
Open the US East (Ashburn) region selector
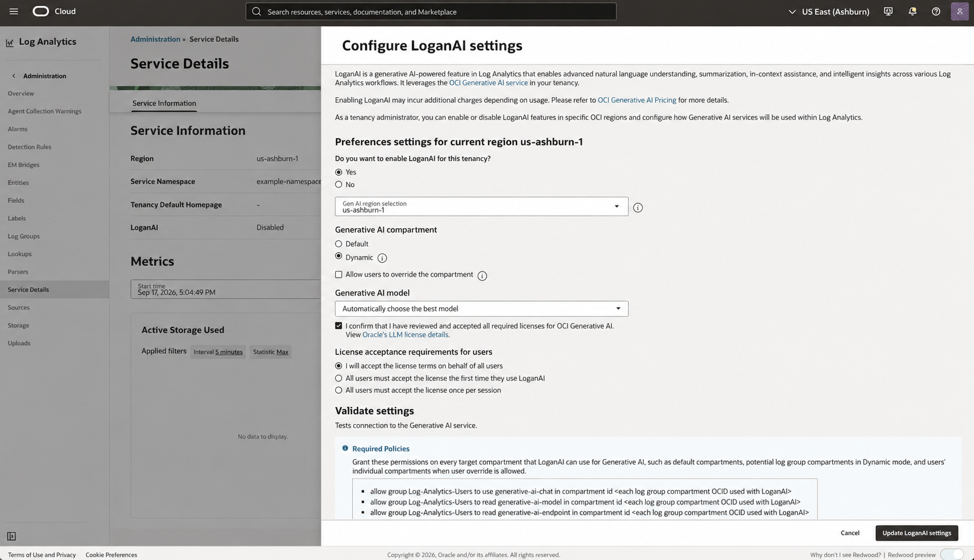pyautogui.click(x=829, y=11)
